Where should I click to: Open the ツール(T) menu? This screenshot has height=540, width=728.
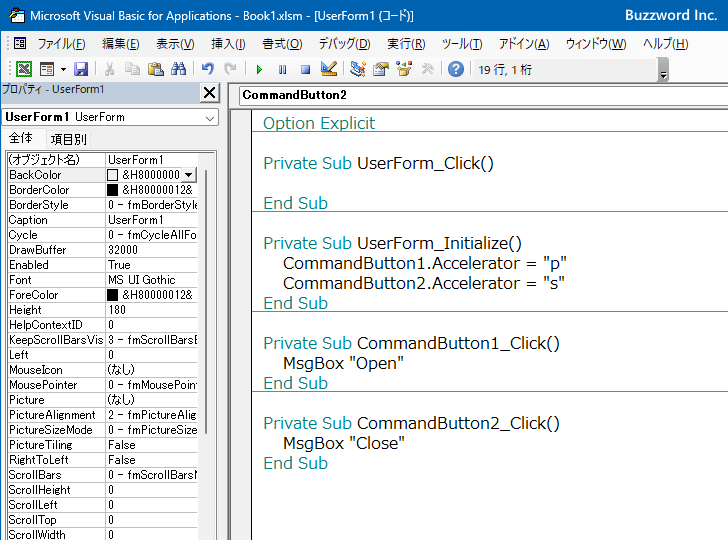click(x=462, y=44)
